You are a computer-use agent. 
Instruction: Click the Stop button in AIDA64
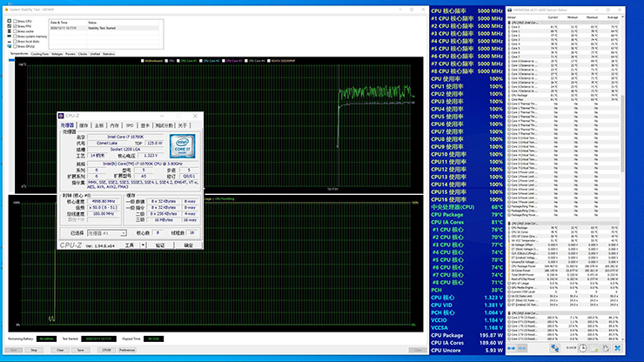[34, 350]
